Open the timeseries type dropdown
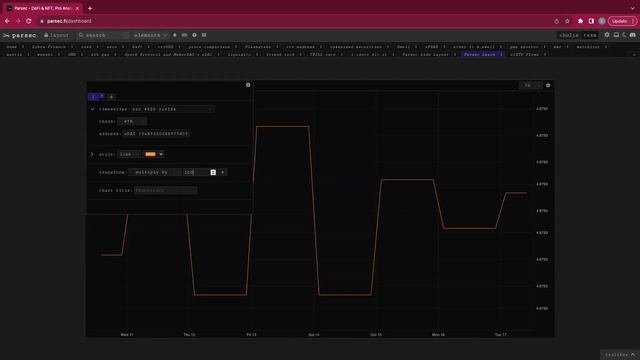 tap(172, 109)
